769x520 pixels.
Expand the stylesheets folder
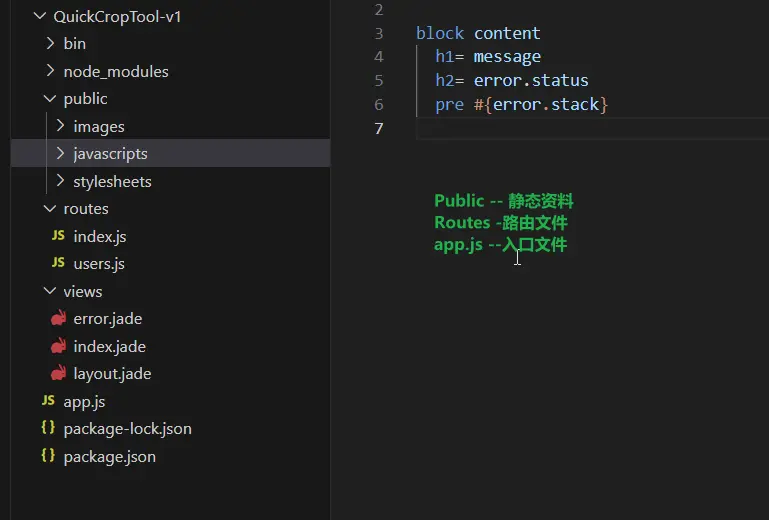(x=60, y=182)
